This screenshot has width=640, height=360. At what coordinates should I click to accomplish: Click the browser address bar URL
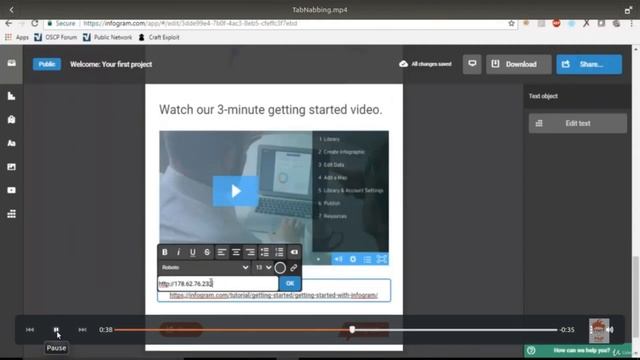point(190,24)
